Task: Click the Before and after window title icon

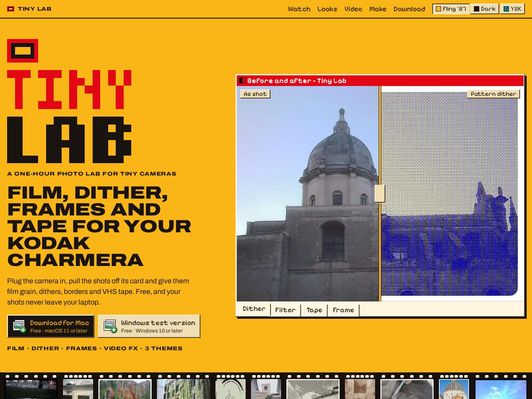Action: coord(242,81)
